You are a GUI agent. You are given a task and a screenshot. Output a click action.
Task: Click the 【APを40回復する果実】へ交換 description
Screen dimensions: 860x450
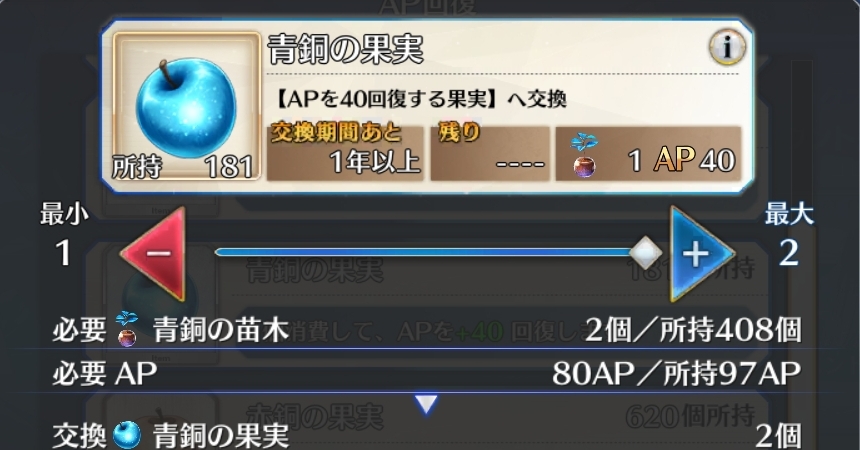pyautogui.click(x=418, y=100)
